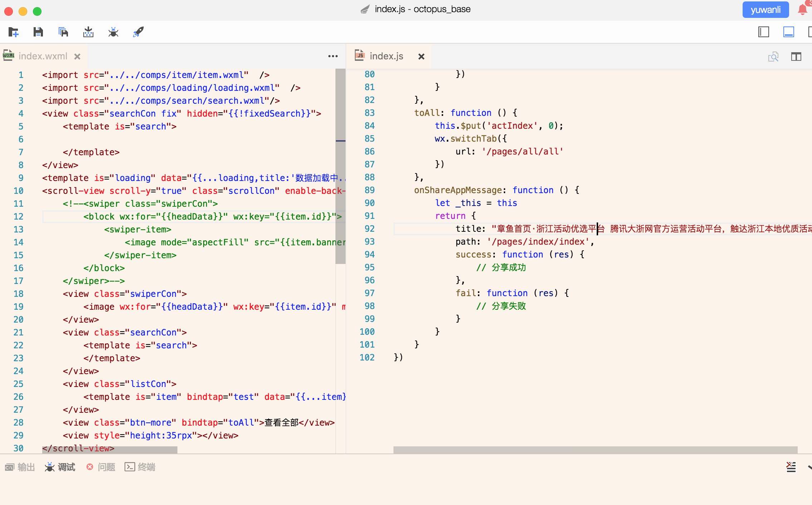Viewport: 812px width, 505px height.
Task: Toggle the bottom panel visibility
Action: tap(788, 32)
